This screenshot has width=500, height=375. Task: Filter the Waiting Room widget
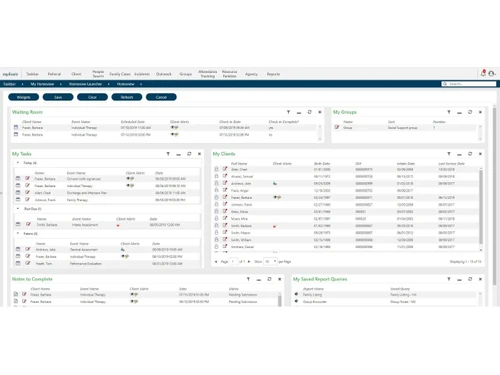(x=289, y=112)
